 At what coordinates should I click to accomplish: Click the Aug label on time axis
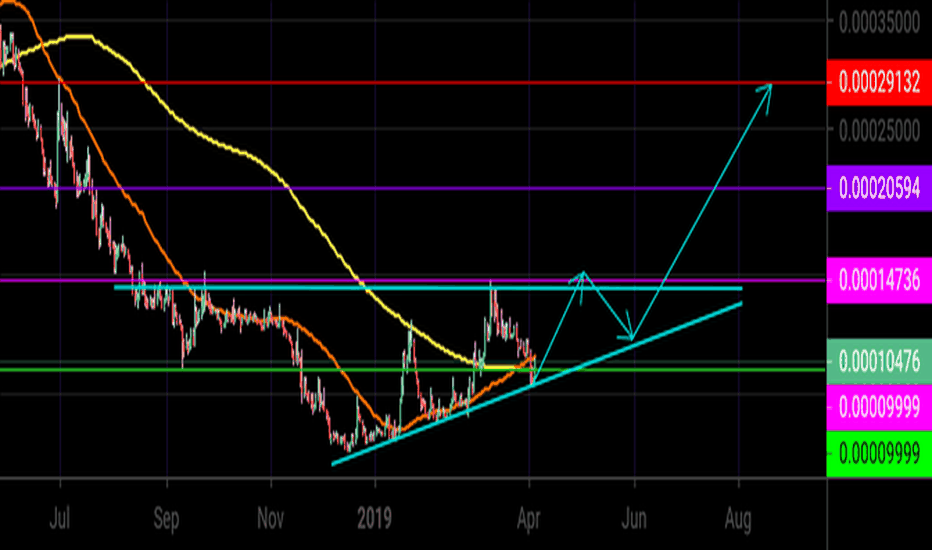click(x=738, y=519)
